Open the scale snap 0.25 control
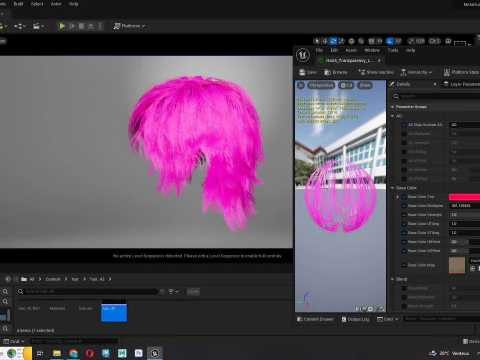 tap(416, 41)
